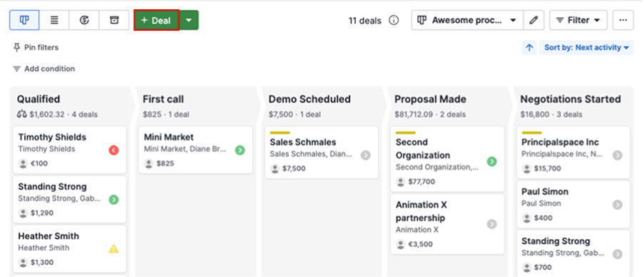The image size is (644, 277).
Task: Select the Demo Scheduled stage header
Action: [310, 99]
